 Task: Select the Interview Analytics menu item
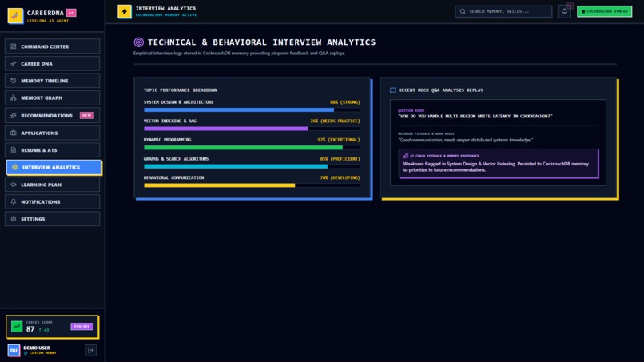(54, 167)
